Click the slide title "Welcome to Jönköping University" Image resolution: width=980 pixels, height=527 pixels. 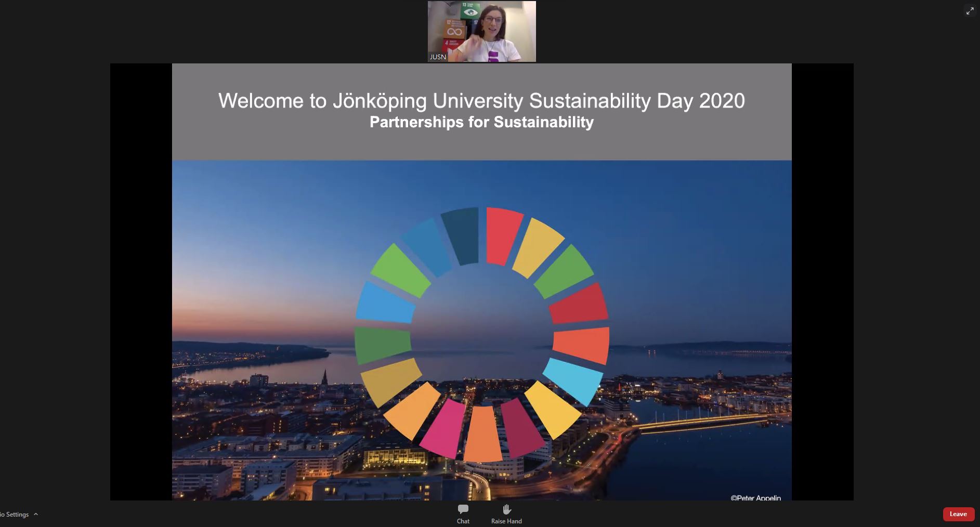(481, 101)
